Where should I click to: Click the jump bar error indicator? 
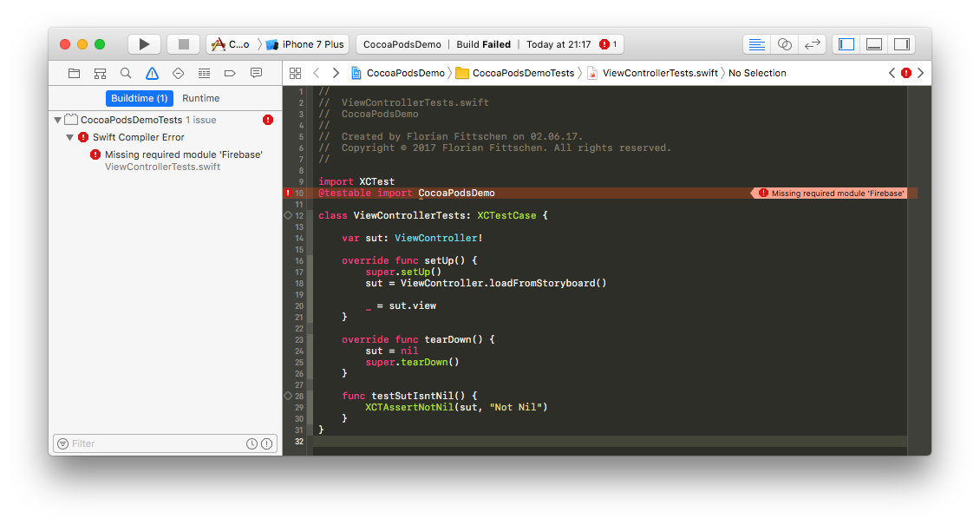click(906, 73)
